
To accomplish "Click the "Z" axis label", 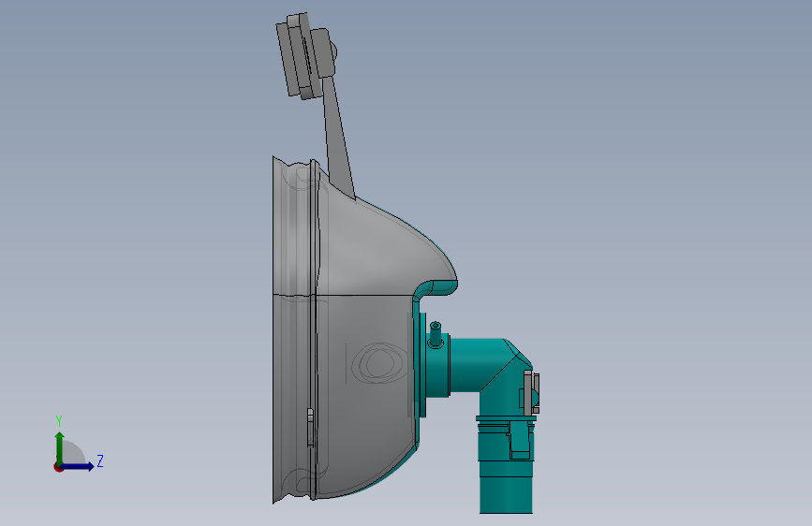I will tap(100, 460).
